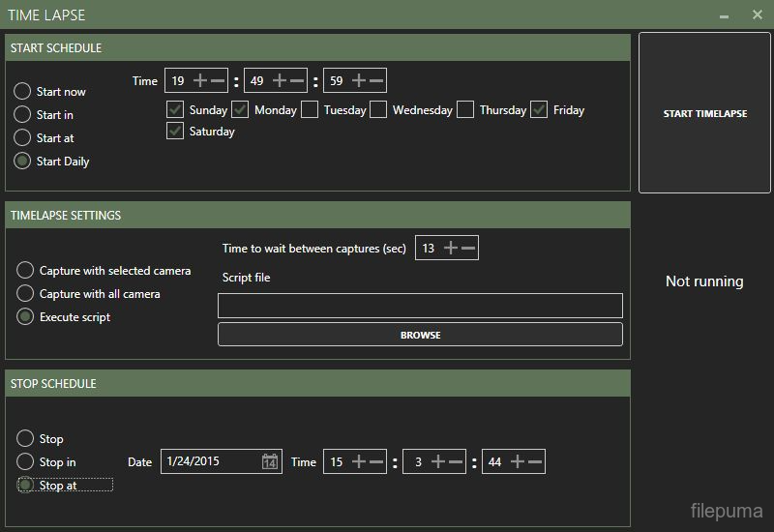Image resolution: width=774 pixels, height=532 pixels.
Task: Click BROWSE to pick a script file
Action: point(420,335)
